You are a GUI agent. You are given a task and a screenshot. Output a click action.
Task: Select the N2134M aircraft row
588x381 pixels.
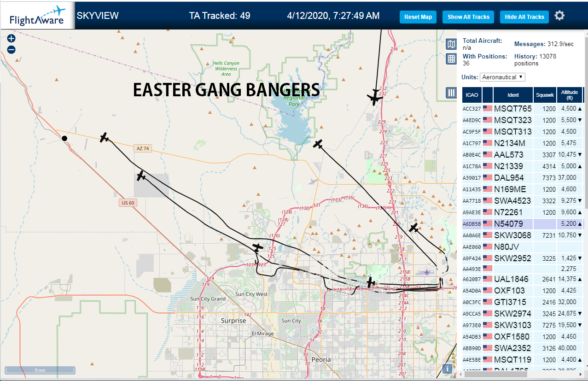523,143
